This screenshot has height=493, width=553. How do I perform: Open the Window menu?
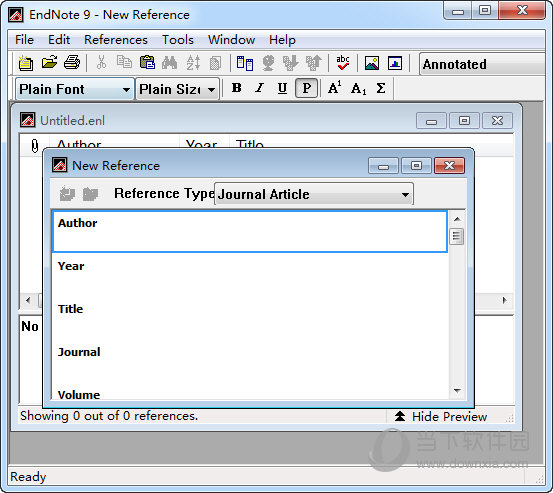(x=231, y=40)
